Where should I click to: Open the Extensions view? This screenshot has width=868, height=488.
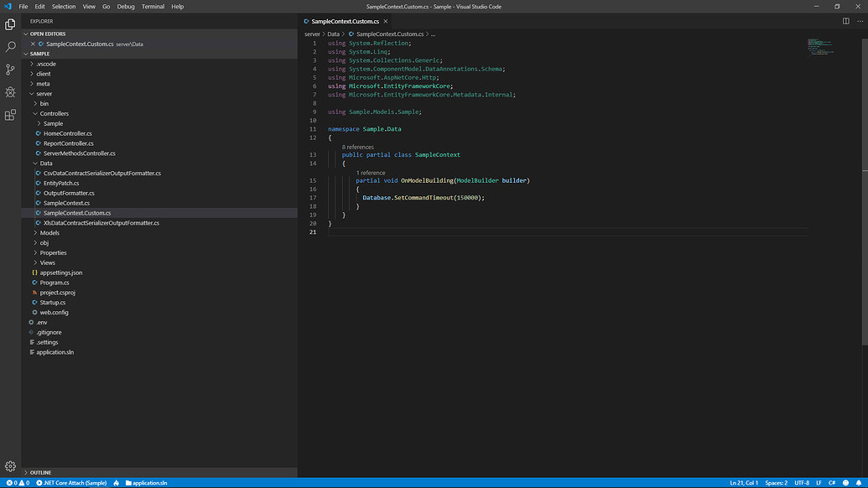pyautogui.click(x=9, y=115)
